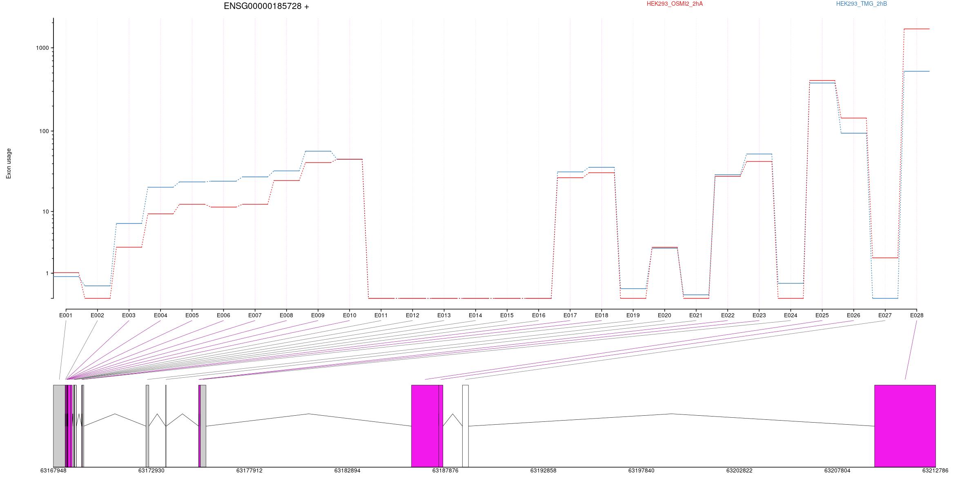Viewport: 980px width, 490px height.
Task: Click the 10 y-axis tick label
Action: tap(45, 212)
